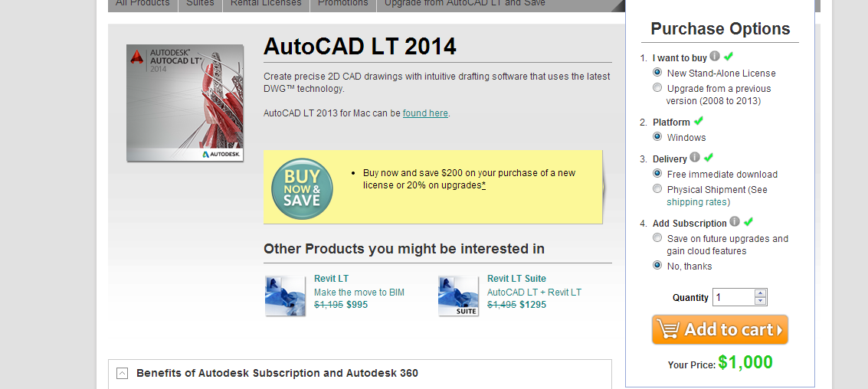Select 'Save on future upgrades' subscription option
Screen dimensions: 868x389
(657, 238)
